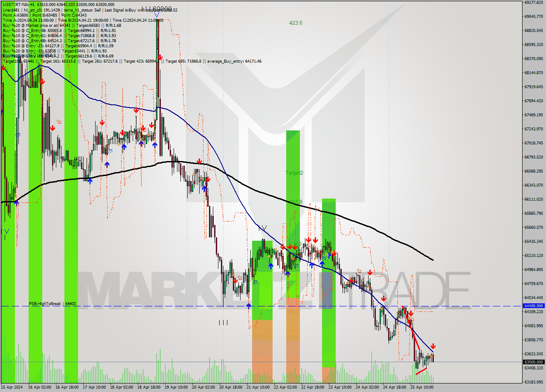Click the 'FSB-HighToBreak | 64400' line label

click(52, 303)
